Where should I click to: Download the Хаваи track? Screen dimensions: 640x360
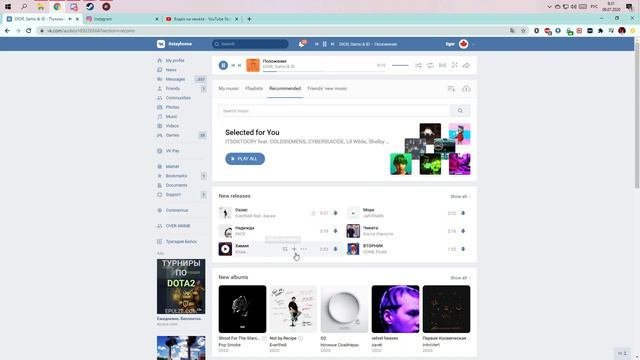coord(336,249)
